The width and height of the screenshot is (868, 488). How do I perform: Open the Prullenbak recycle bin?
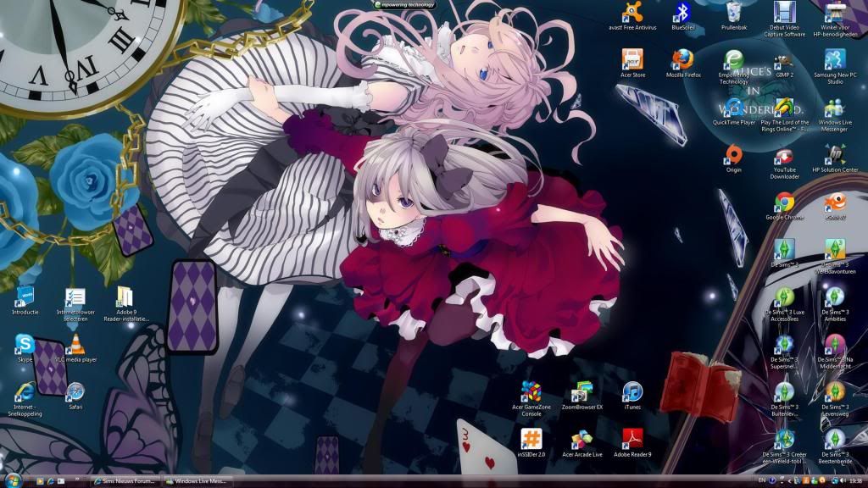click(733, 16)
